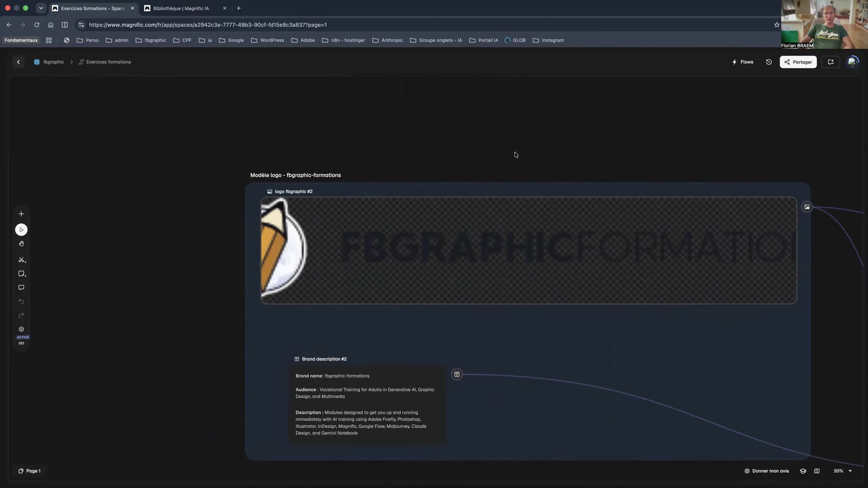This screenshot has height=488, width=868.
Task: Open site information icon in address bar
Action: 81,25
